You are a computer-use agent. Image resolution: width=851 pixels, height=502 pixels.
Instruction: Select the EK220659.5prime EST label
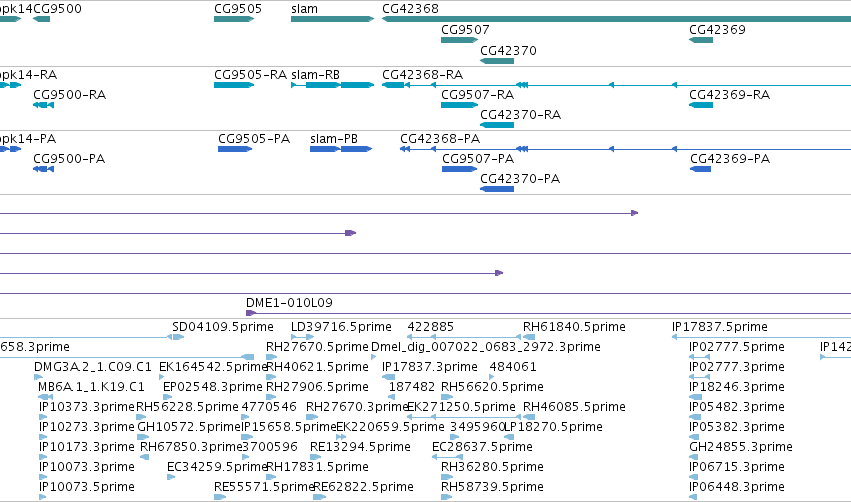coord(390,427)
